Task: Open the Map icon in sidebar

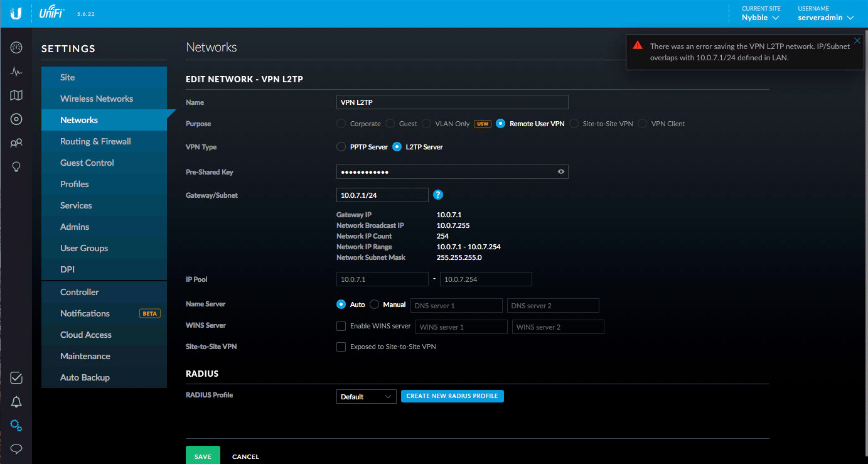Action: click(x=16, y=95)
